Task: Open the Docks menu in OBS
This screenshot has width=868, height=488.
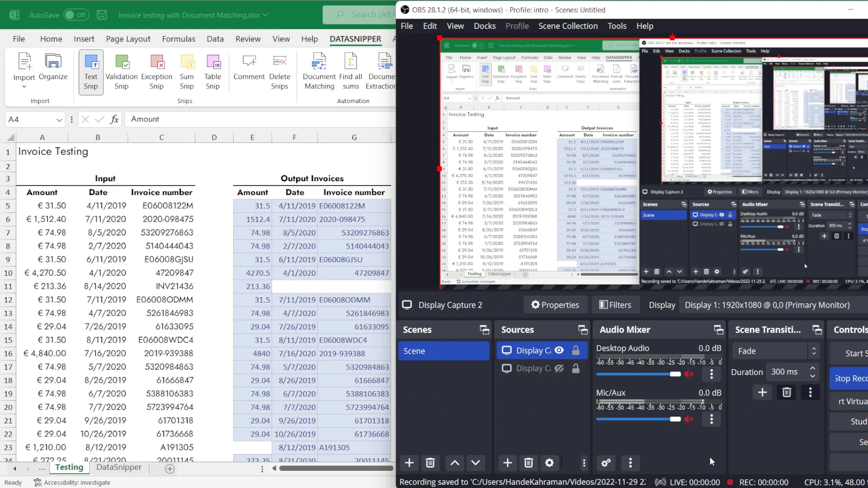Action: coord(485,26)
